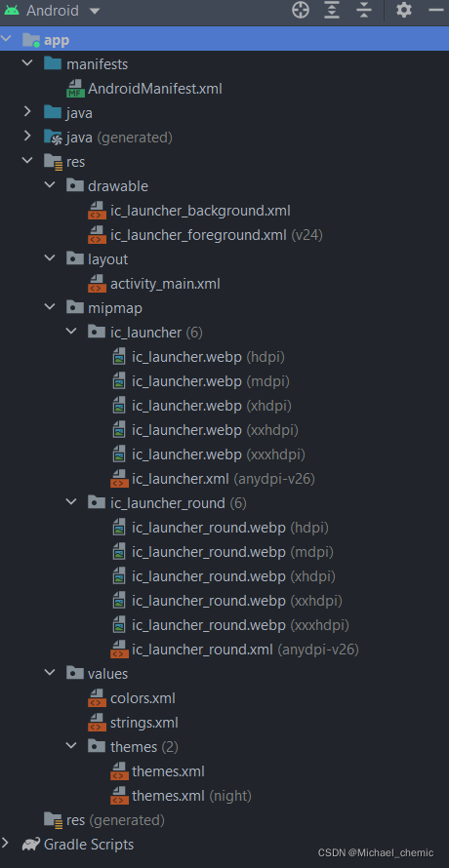This screenshot has width=449, height=868.
Task: Collapse the ic_launcher_round (6) group
Action: pyautogui.click(x=71, y=502)
